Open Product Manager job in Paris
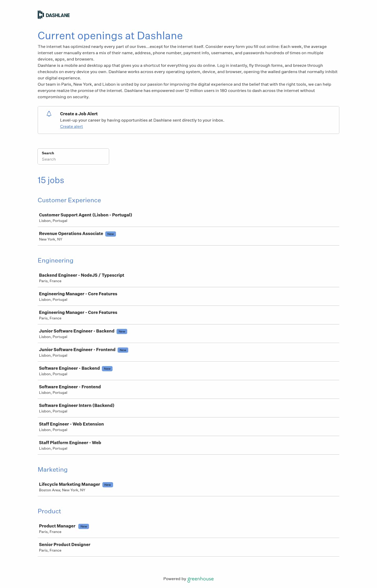The width and height of the screenshot is (377, 588). coord(57,526)
